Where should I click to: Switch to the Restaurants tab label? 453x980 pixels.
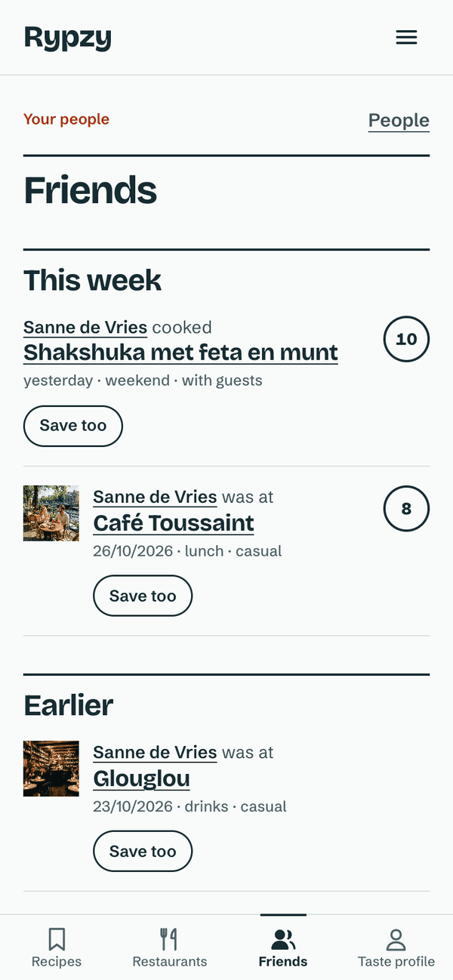(x=169, y=962)
